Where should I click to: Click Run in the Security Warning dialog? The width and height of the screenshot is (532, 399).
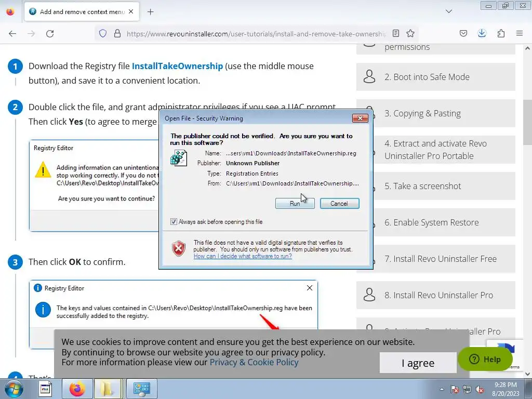click(x=295, y=203)
